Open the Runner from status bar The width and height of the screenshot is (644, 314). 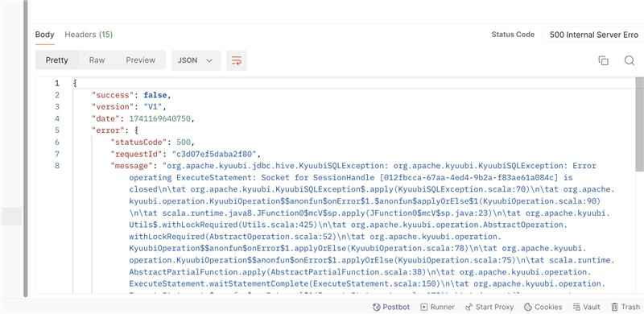pos(437,307)
